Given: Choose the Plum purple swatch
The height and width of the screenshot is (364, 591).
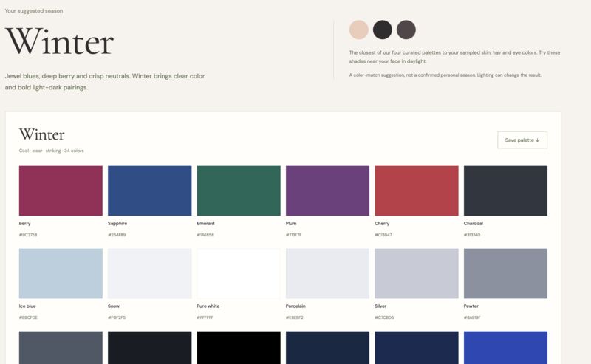Looking at the screenshot, I should pos(327,190).
